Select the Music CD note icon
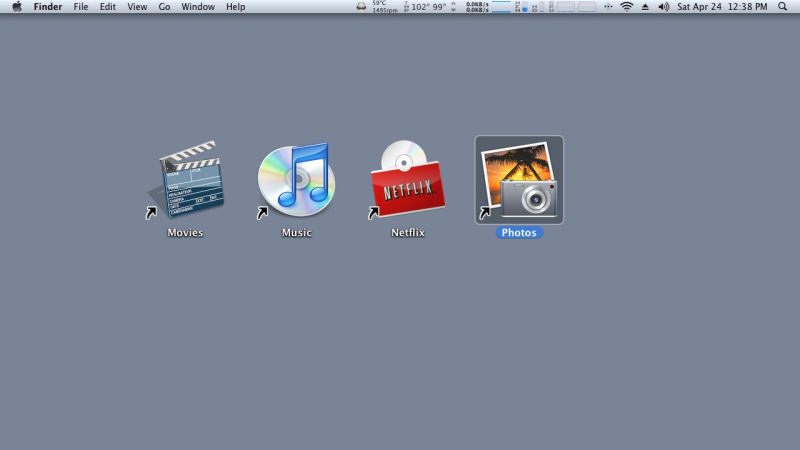800x450 pixels. click(x=296, y=180)
